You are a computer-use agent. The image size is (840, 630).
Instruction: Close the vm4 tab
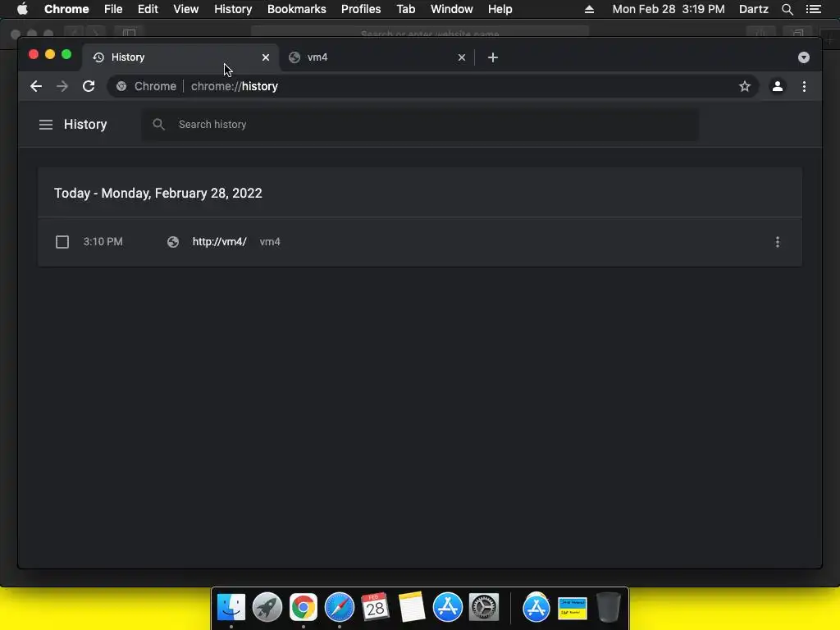pos(462,57)
